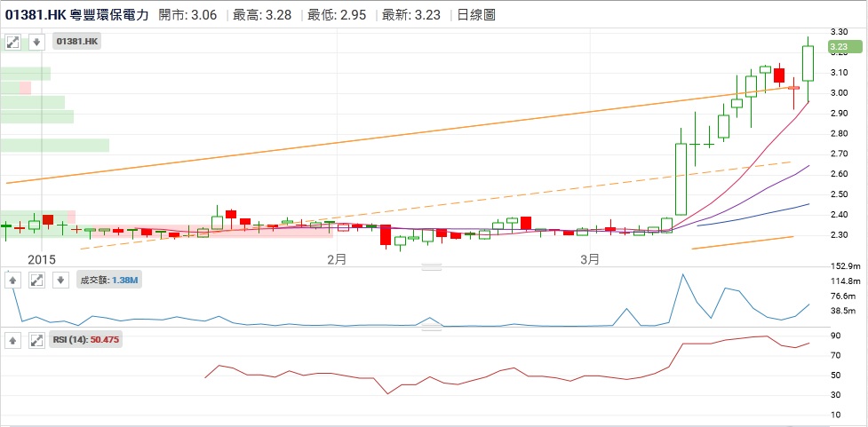Click the stock title 01381.HK 粵豐環保電力
Screen dimensions: 868x427
[x=78, y=15]
